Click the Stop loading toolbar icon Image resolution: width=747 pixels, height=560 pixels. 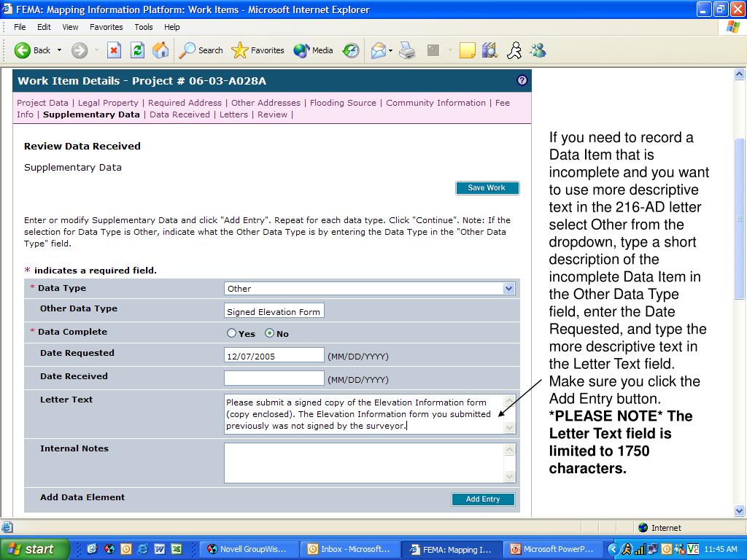tap(114, 50)
